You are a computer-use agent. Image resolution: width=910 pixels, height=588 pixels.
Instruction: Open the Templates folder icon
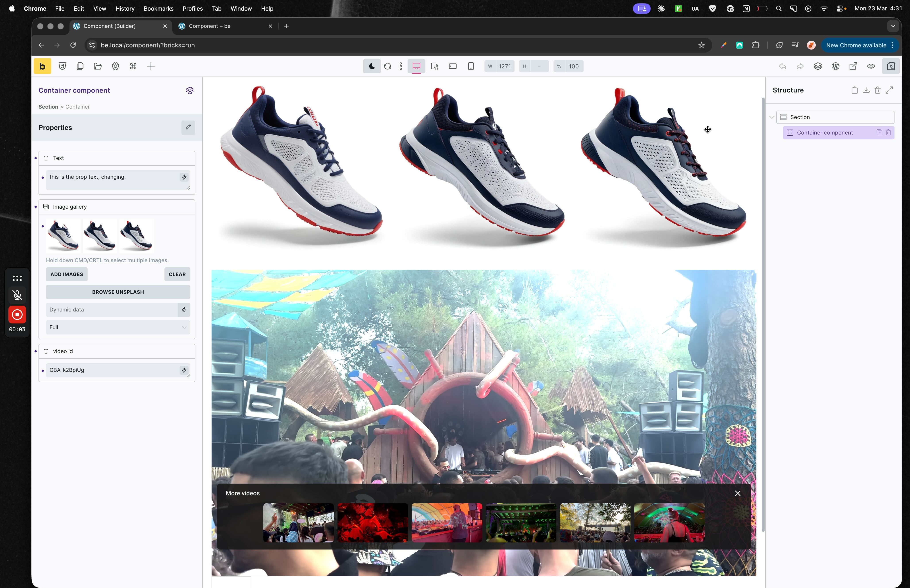pyautogui.click(x=97, y=66)
